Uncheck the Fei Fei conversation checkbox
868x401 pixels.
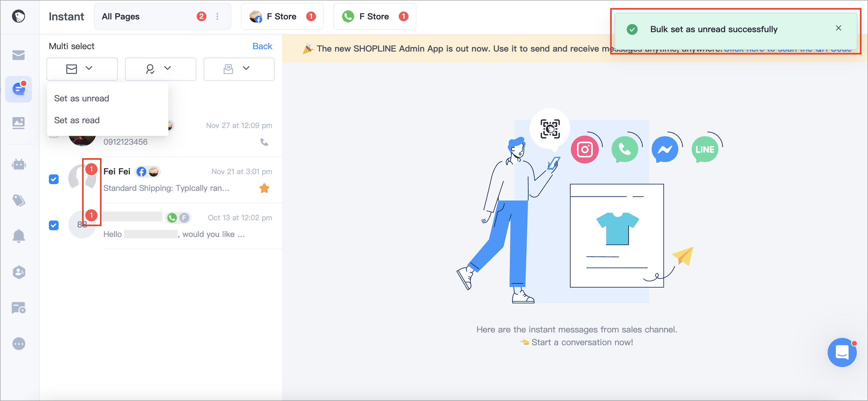(x=54, y=179)
